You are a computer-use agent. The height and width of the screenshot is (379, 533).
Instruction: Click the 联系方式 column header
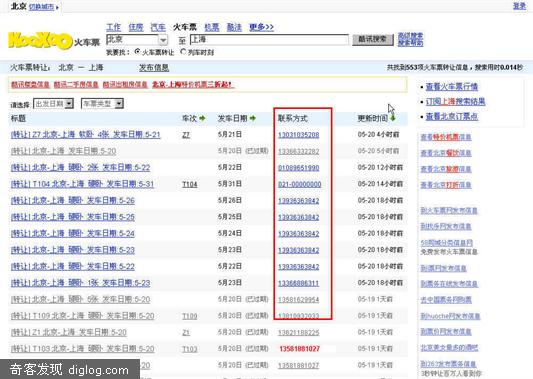click(293, 118)
